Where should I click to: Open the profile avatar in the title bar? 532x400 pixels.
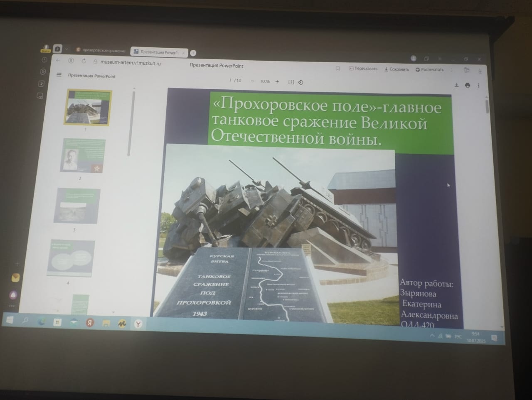pyautogui.click(x=414, y=58)
